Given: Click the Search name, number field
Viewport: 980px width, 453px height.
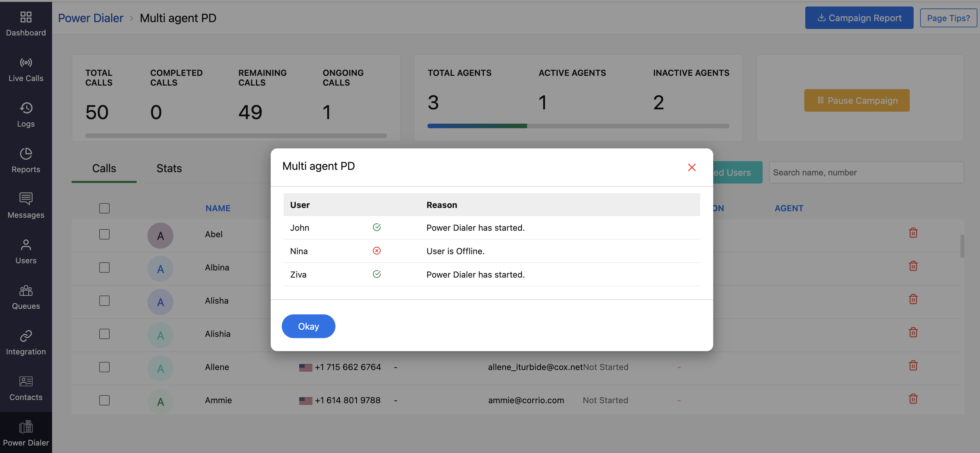Looking at the screenshot, I should click(866, 173).
